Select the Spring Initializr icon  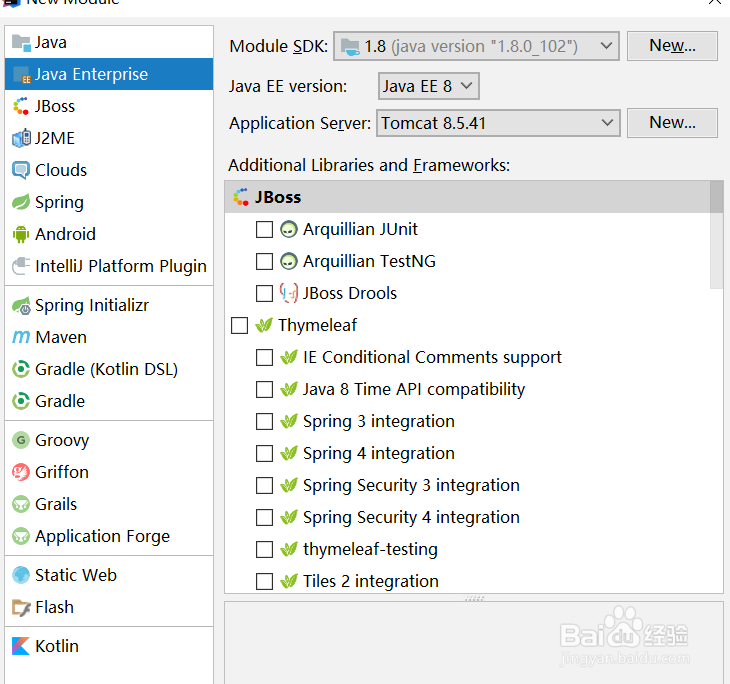pos(21,305)
